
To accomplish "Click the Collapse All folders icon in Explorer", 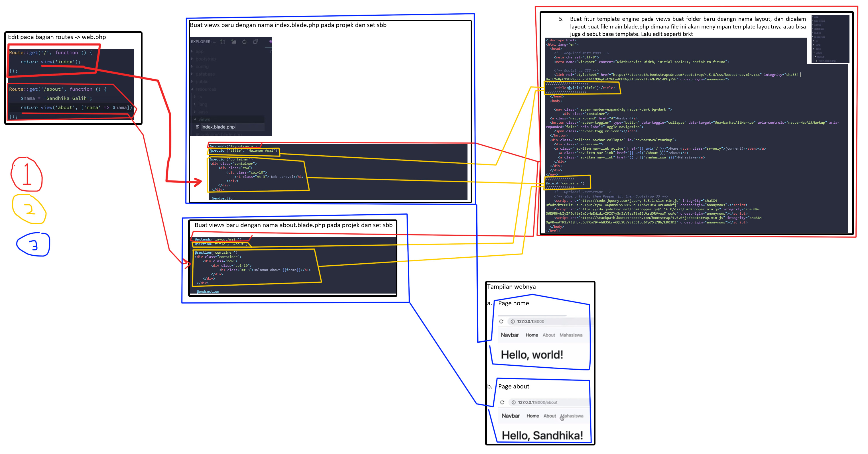I will pos(255,42).
